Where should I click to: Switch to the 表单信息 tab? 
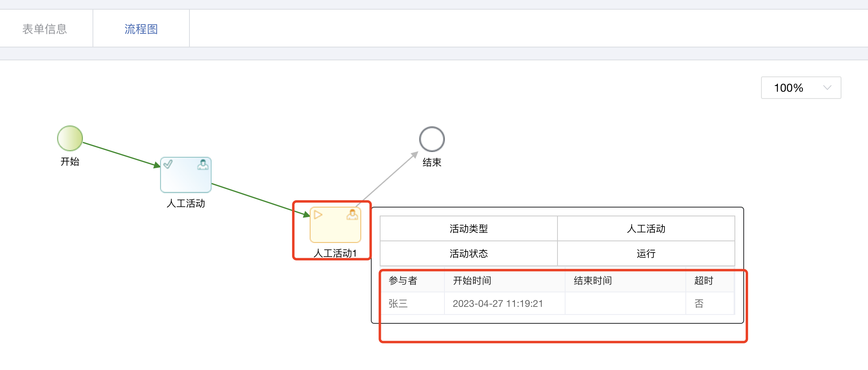pos(45,29)
